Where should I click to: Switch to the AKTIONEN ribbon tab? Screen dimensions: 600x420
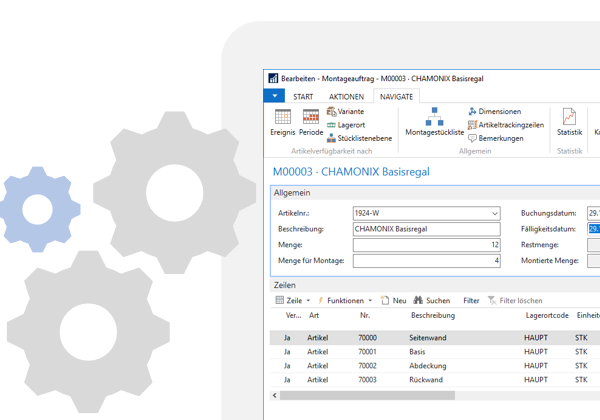tap(346, 97)
